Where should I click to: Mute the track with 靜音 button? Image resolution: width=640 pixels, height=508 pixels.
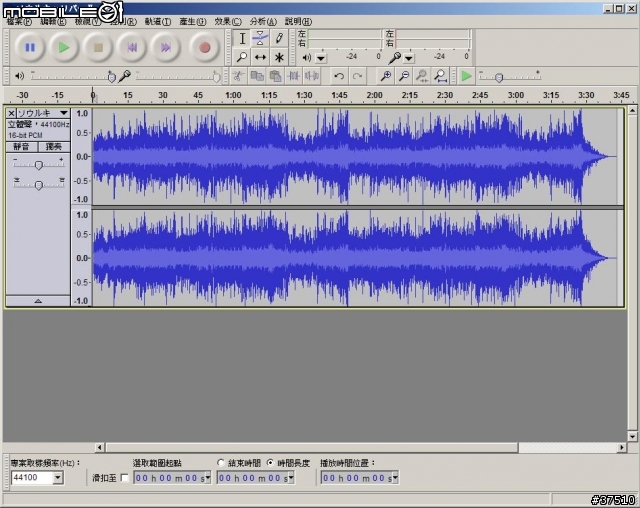pos(21,146)
